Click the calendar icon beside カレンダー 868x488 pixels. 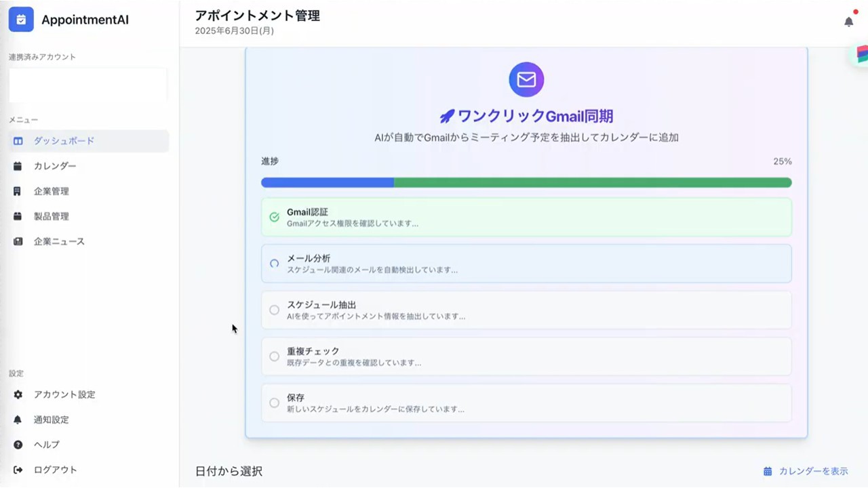tap(18, 166)
